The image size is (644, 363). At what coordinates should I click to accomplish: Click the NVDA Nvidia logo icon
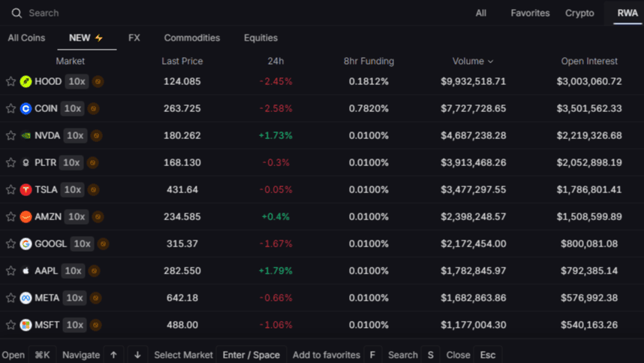[26, 135]
